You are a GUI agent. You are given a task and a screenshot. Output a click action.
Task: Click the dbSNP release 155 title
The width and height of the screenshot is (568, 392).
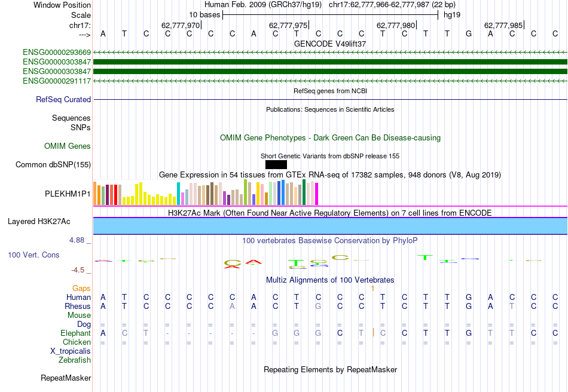[330, 156]
